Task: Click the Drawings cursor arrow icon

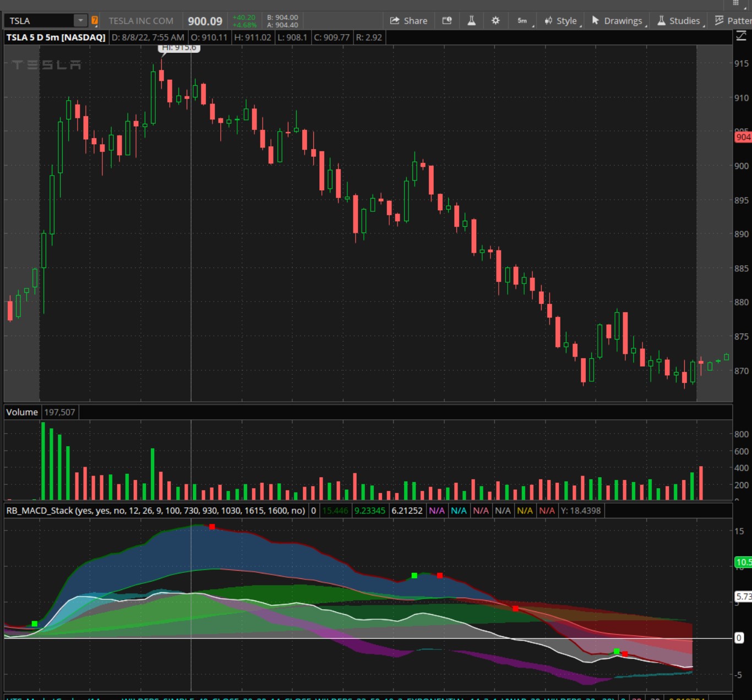Action: [x=595, y=20]
